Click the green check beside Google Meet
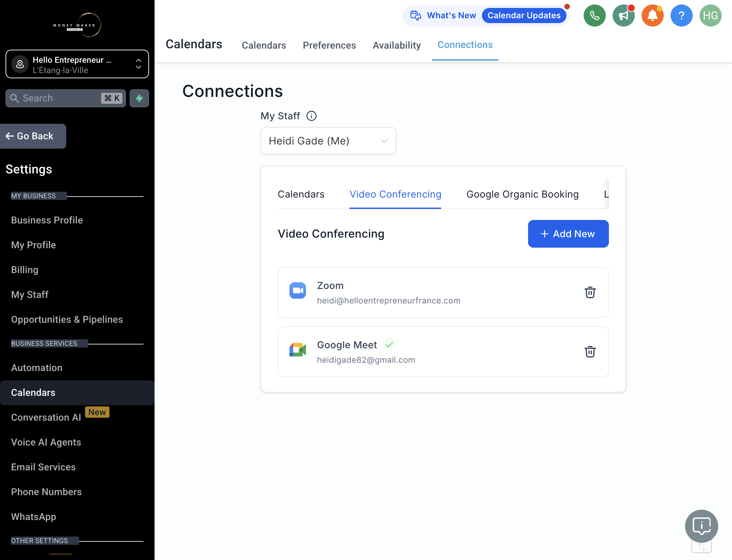This screenshot has height=560, width=732. 389,344
